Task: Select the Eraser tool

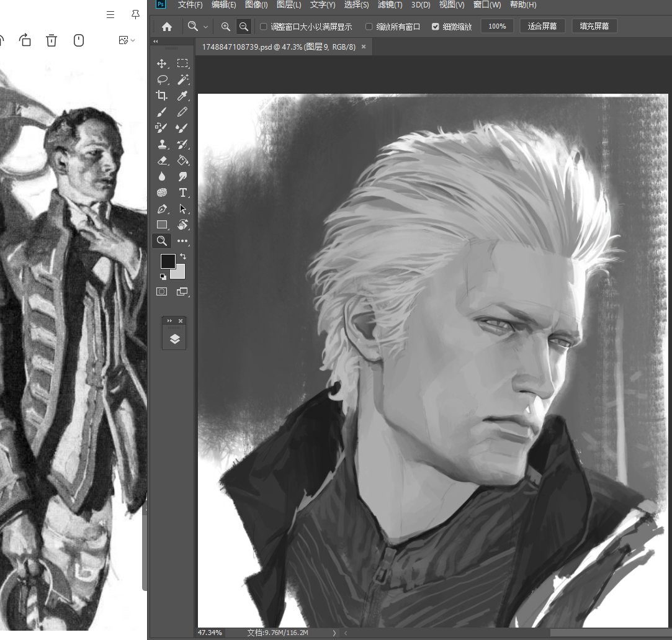Action: tap(161, 160)
